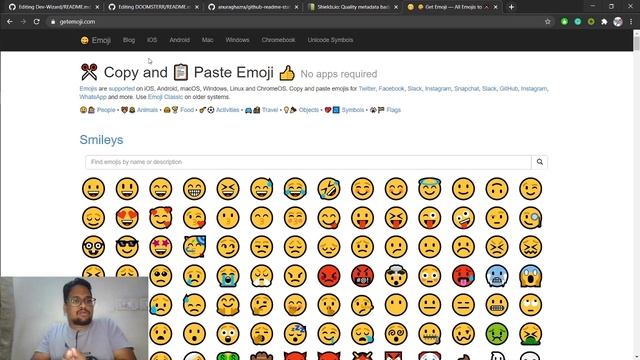The height and width of the screenshot is (360, 640).
Task: Click the grinning face emoji, first in grid
Action: click(x=93, y=189)
